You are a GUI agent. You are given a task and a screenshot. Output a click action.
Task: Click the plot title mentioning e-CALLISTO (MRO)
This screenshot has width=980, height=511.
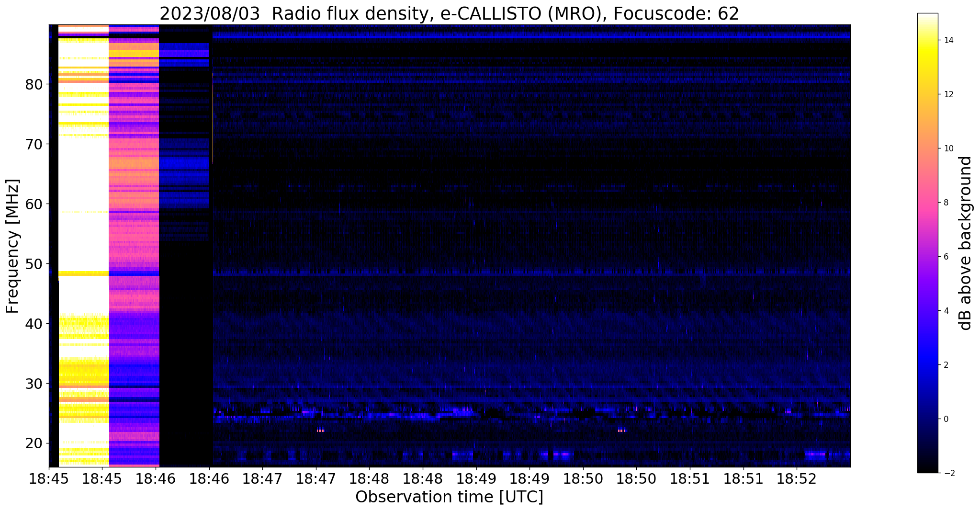coord(449,13)
